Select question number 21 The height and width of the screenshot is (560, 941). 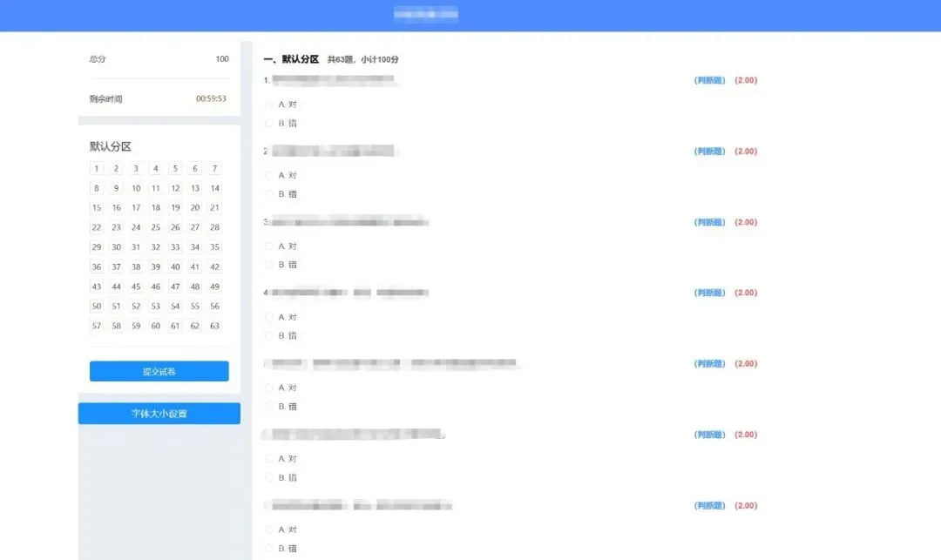tap(215, 207)
